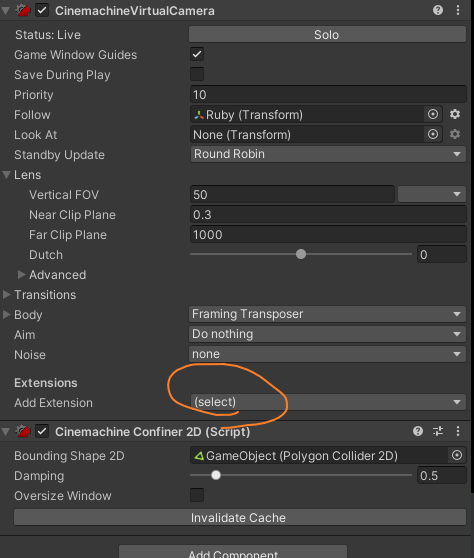
Task: Open Confiner 2D three-dot options menu
Action: [x=458, y=431]
